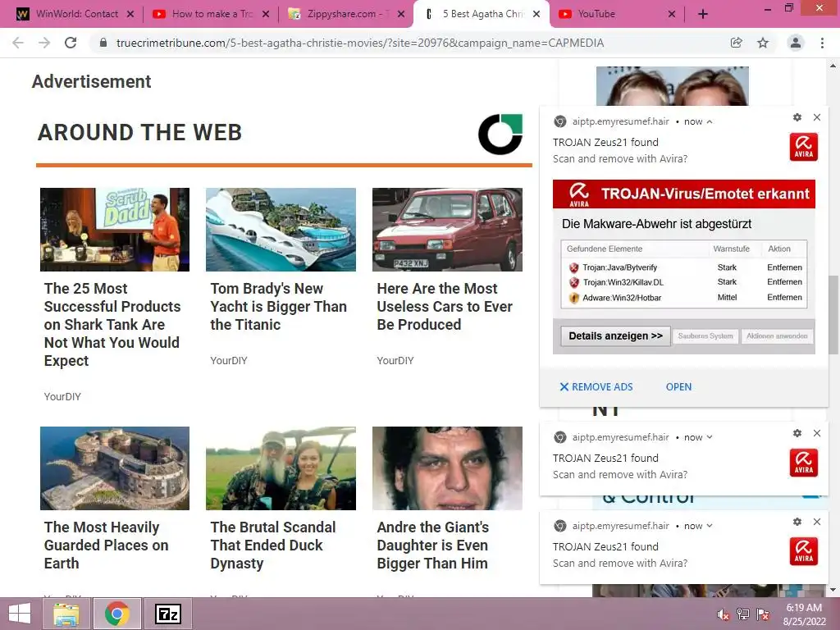The height and width of the screenshot is (630, 840).
Task: Open Shark Tank products article thumbnail
Action: click(x=115, y=230)
